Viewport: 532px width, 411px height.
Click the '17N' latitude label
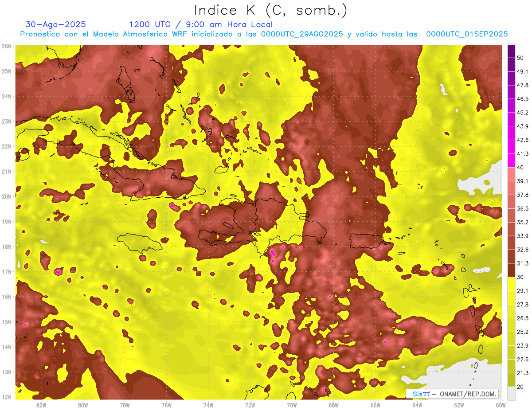click(x=6, y=272)
